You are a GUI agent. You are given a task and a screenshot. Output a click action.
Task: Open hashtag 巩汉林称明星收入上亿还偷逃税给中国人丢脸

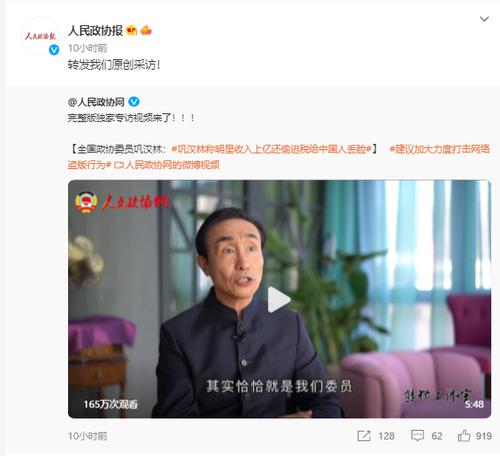tap(271, 149)
